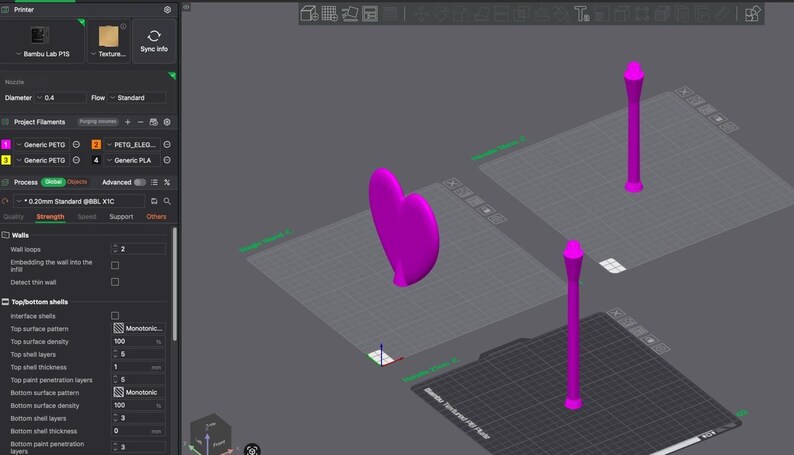Click the camera view icon near view cube
This screenshot has width=794, height=455.
click(252, 449)
